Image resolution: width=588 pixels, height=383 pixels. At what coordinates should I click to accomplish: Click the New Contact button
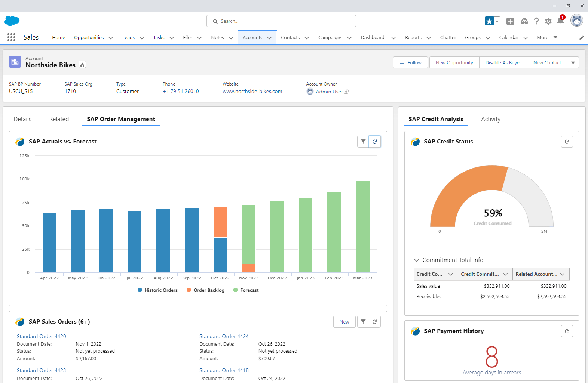pyautogui.click(x=547, y=62)
